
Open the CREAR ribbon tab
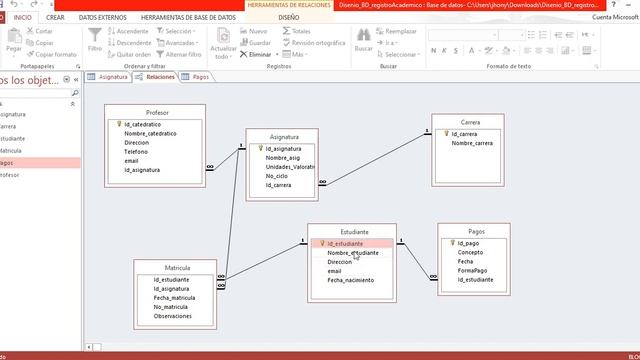click(55, 18)
